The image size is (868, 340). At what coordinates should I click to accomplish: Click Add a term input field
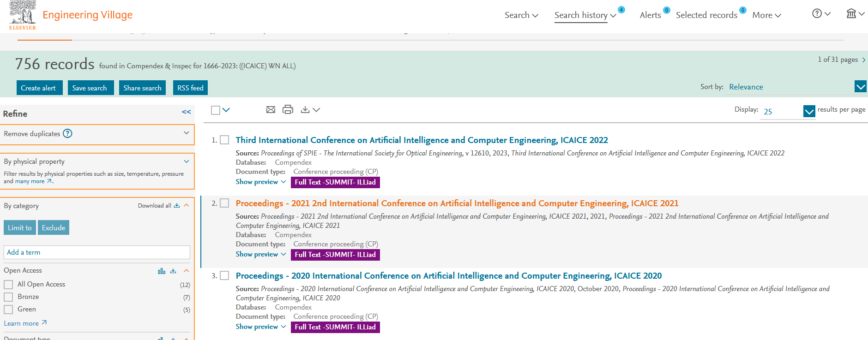(97, 252)
